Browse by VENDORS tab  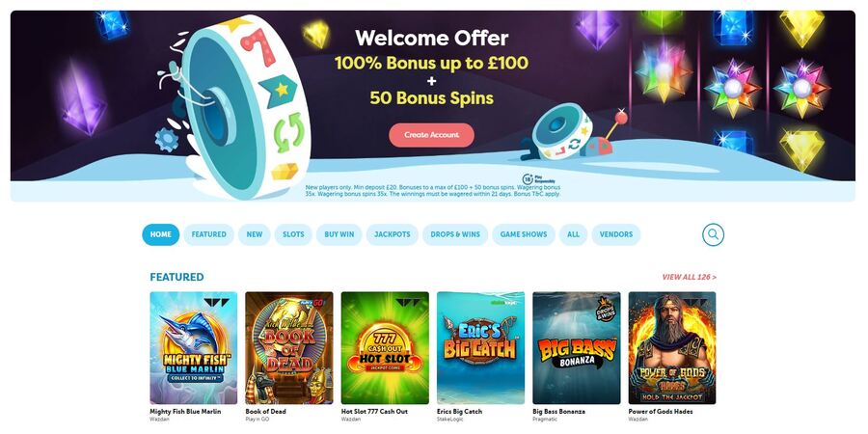click(616, 234)
